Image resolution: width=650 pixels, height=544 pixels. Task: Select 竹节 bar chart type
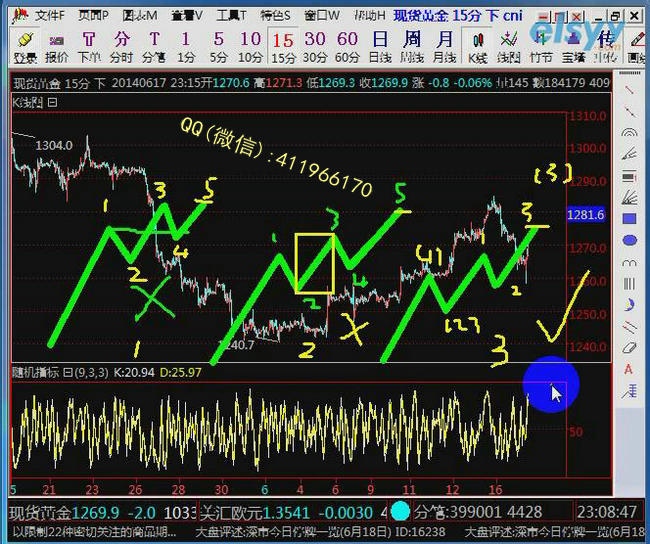click(541, 48)
